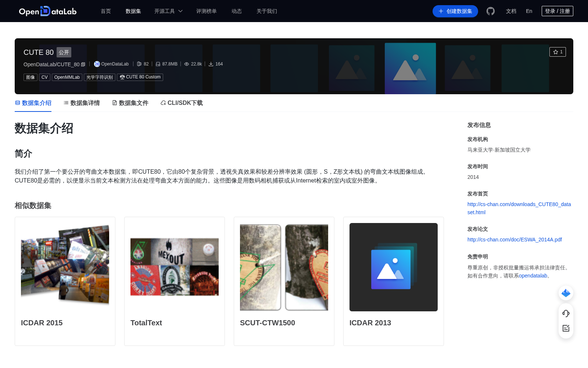This screenshot has height=368, width=588.
Task: Go to 首页 in navigation
Action: [106, 11]
